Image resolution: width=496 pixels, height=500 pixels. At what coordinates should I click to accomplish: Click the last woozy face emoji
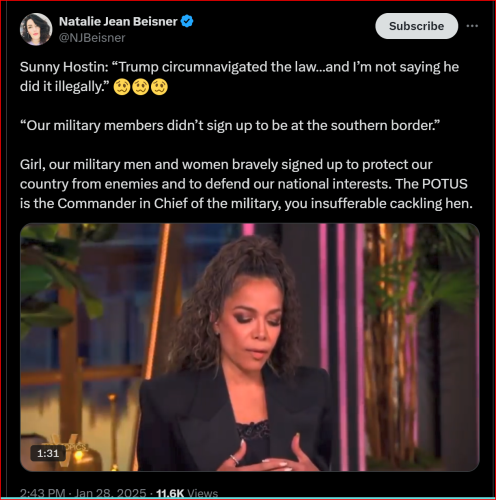[x=159, y=87]
